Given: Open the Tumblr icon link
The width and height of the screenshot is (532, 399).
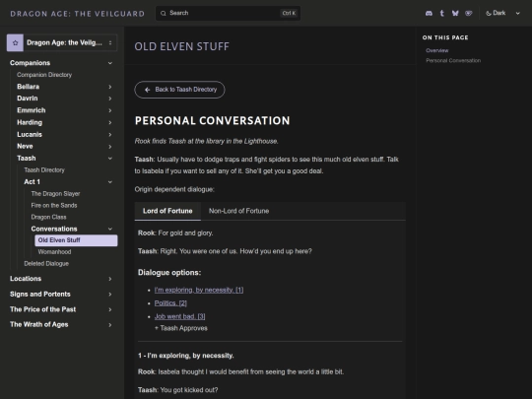Looking at the screenshot, I should pyautogui.click(x=441, y=13).
